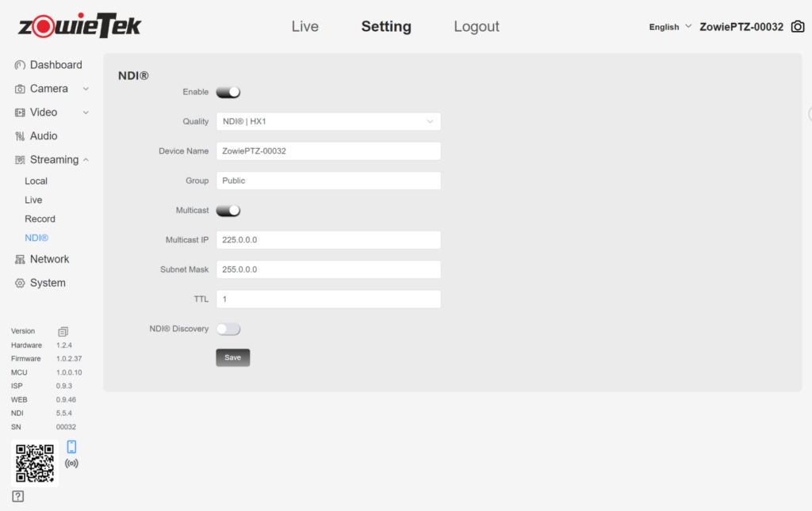
Task: Click the Logout link
Action: 477,27
